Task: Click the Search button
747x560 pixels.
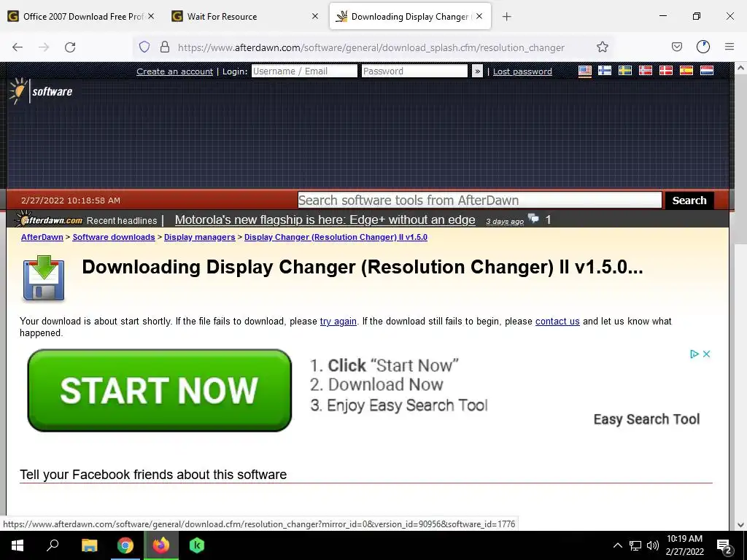Action: click(x=689, y=200)
